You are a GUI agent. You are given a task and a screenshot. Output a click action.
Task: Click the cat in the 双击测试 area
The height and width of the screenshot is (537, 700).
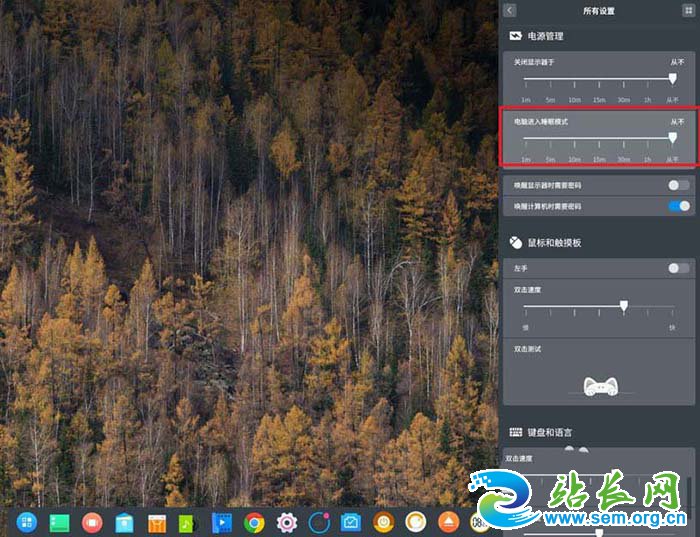point(600,385)
